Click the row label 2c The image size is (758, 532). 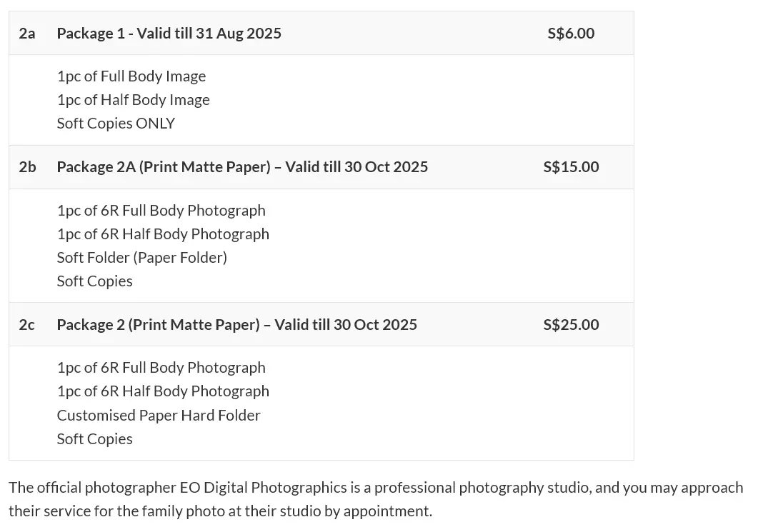click(27, 324)
